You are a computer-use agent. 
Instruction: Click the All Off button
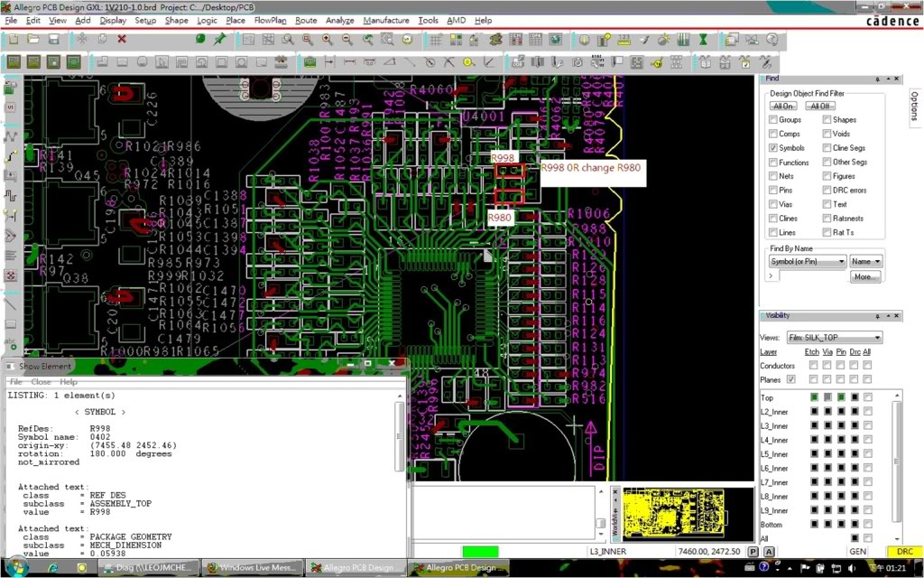click(x=820, y=106)
